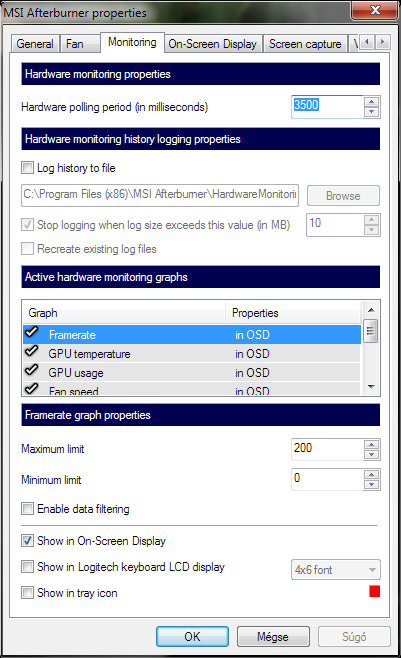This screenshot has width=401, height=658.
Task: Open the 4x6 font dropdown
Action: click(x=336, y=570)
